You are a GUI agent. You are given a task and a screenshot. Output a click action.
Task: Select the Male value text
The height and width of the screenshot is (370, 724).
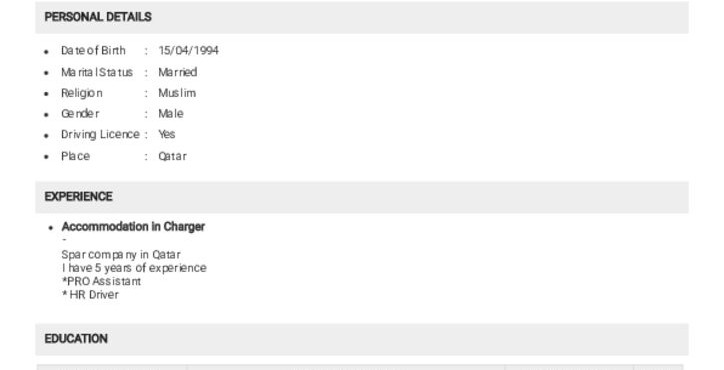pos(171,114)
